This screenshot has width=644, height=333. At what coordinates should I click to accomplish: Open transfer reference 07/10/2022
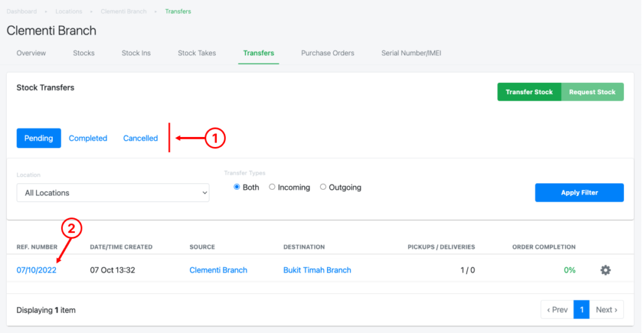coord(36,270)
